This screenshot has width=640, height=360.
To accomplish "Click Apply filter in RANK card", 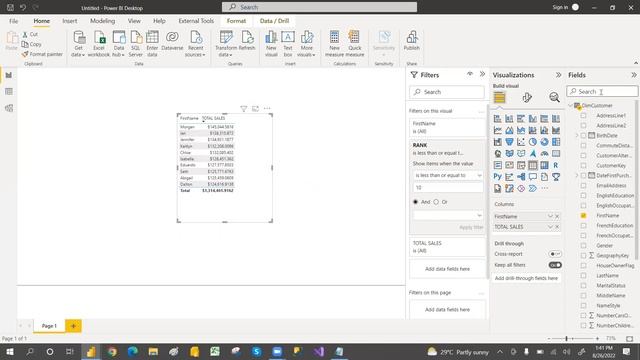I will click(471, 227).
